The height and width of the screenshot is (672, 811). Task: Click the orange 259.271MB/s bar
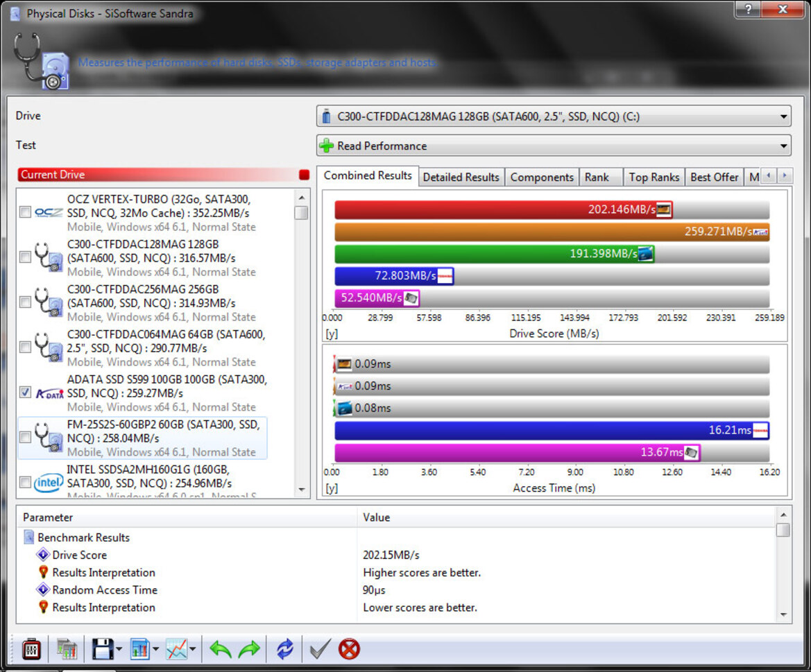[552, 232]
